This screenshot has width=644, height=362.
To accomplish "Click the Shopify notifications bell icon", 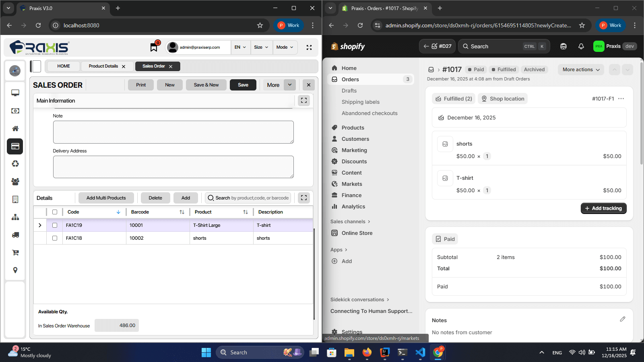I will (x=581, y=46).
